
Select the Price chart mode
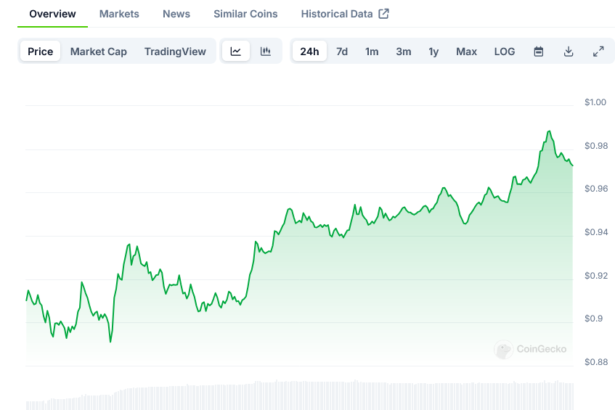coord(41,51)
